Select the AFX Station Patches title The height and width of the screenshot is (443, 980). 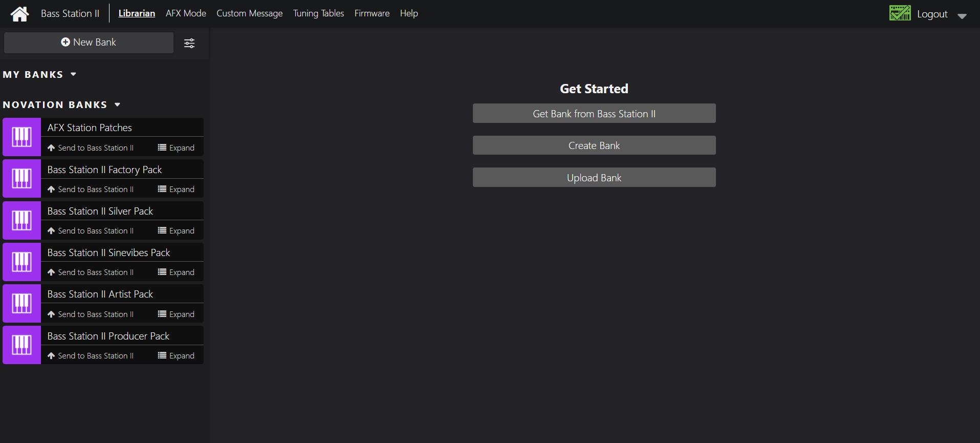click(90, 128)
